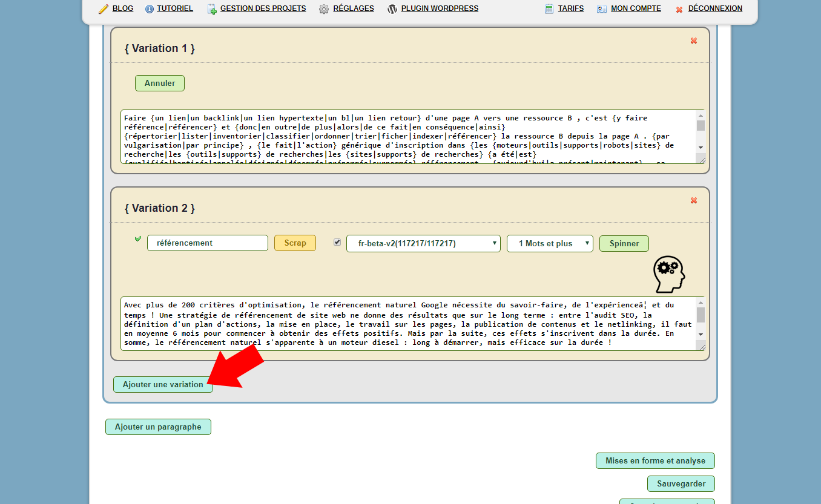The height and width of the screenshot is (504, 821).
Task: Click the yellow Scrap button
Action: pyautogui.click(x=295, y=243)
